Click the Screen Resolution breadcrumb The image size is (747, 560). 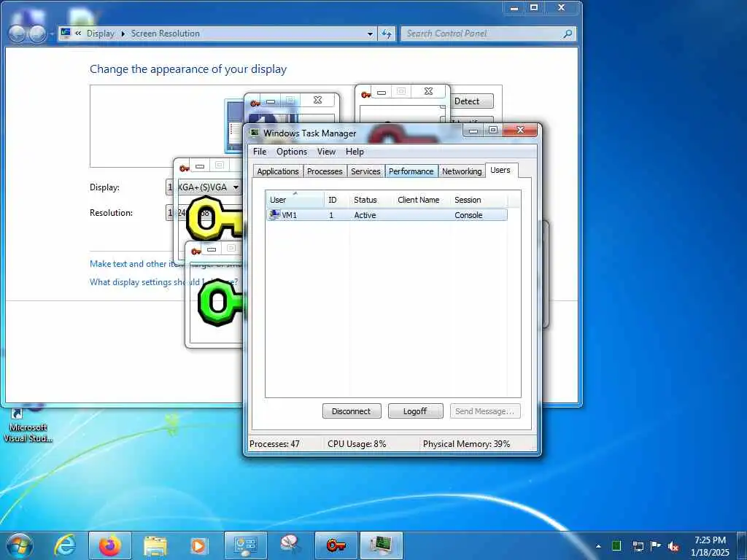166,34
